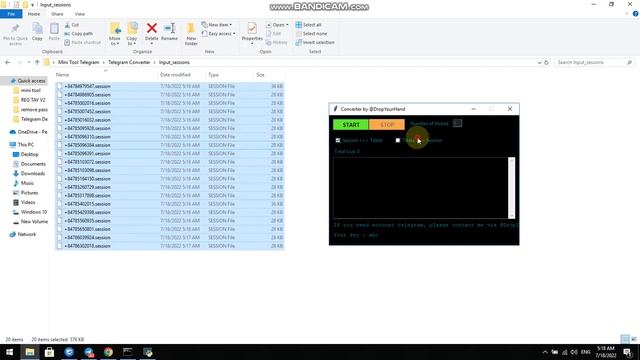Image resolution: width=640 pixels, height=360 pixels.
Task: Switch to the Home ribbon tab
Action: click(34, 14)
